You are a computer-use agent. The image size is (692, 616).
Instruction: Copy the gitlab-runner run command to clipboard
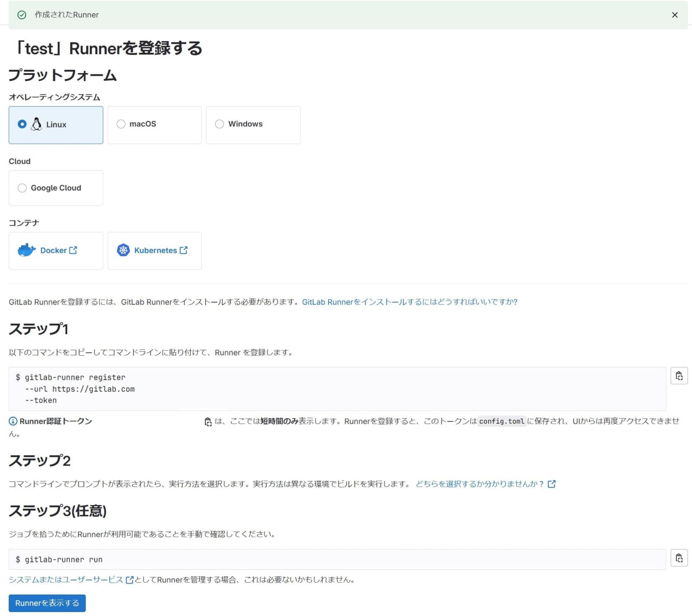[x=679, y=558]
